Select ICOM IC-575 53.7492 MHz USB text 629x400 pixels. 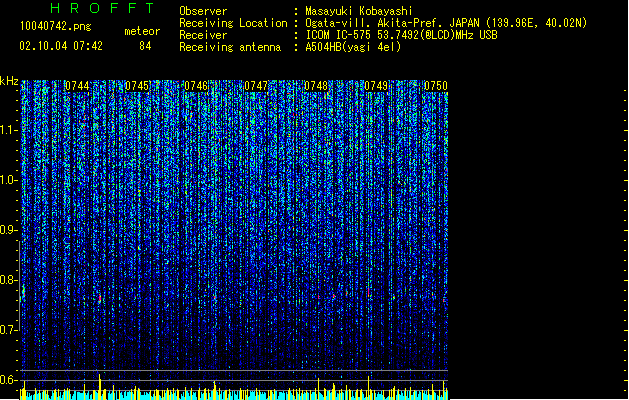[x=402, y=35]
